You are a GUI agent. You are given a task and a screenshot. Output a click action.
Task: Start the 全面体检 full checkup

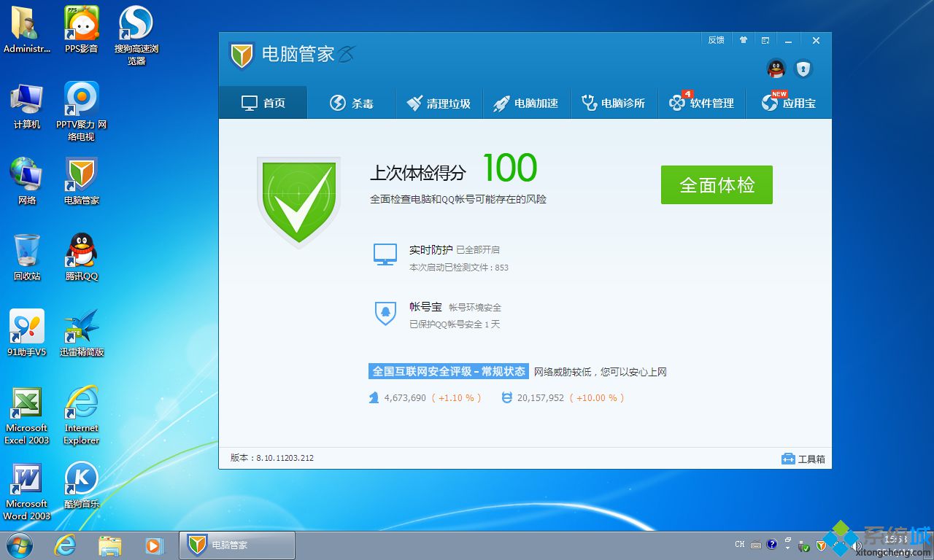pos(717,185)
